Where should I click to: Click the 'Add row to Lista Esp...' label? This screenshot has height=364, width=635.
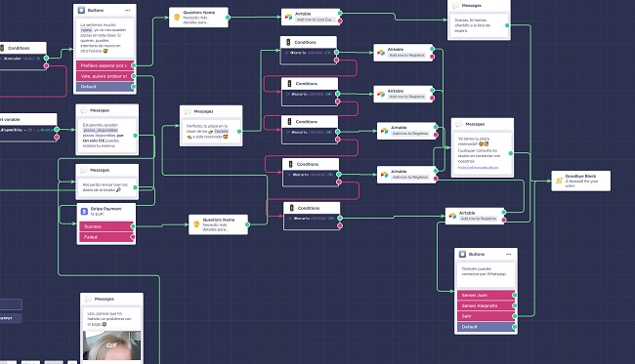pos(315,20)
